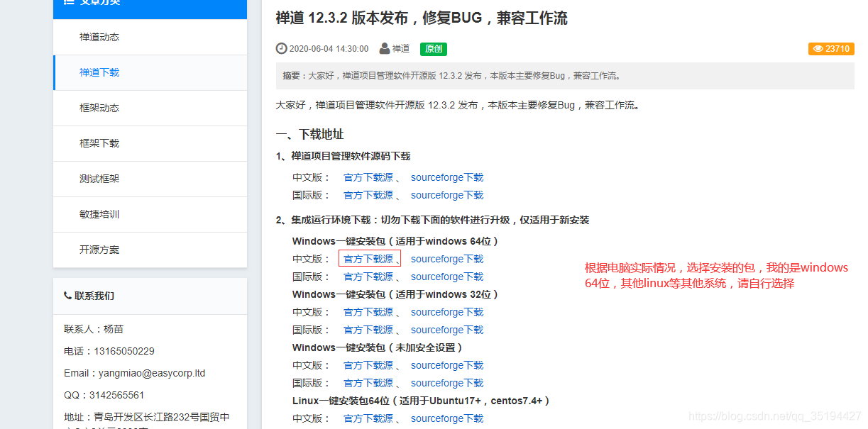
Task: Click sourceforge下载 for Linux 64位 中文版
Action: [x=447, y=418]
